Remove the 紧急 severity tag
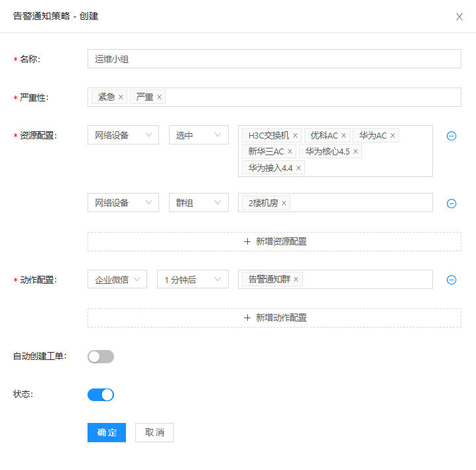The height and width of the screenshot is (470, 476). point(121,97)
